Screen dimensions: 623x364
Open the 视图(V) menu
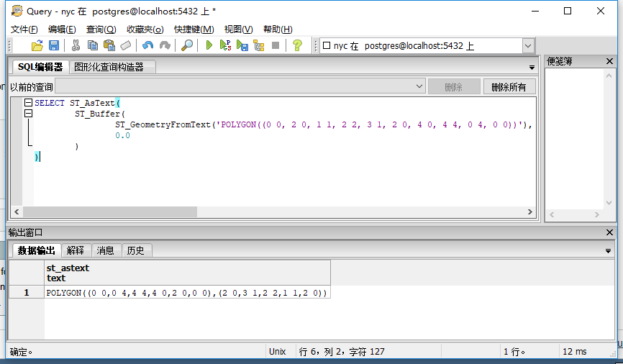(x=238, y=29)
